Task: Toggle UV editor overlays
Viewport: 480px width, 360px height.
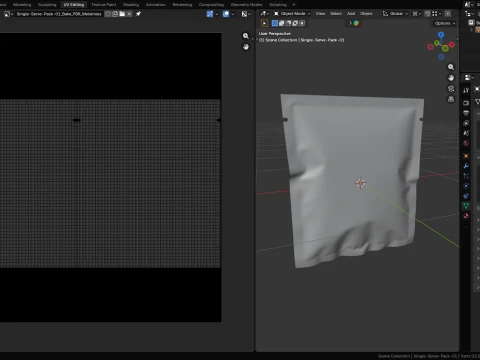Action: coord(226,14)
